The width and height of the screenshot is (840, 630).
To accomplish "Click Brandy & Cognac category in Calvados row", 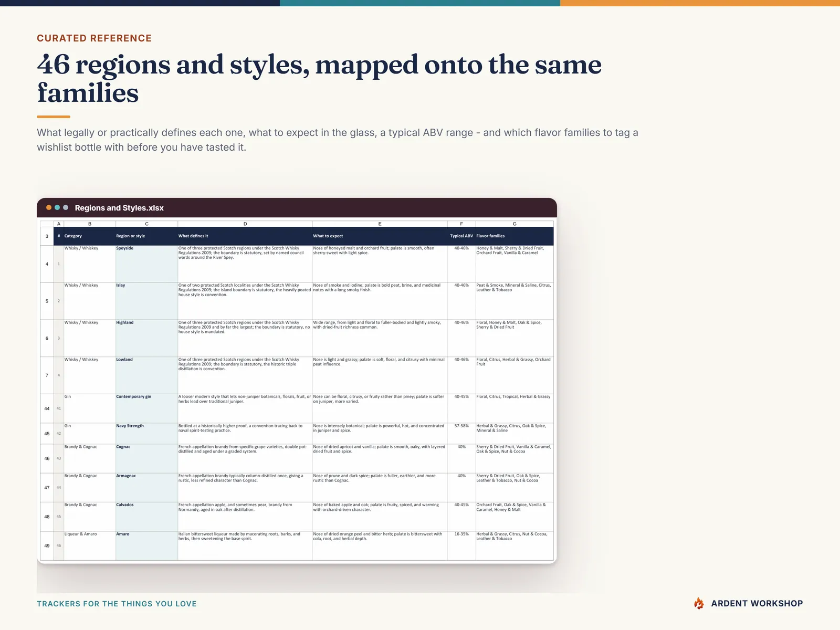I will tap(90, 517).
